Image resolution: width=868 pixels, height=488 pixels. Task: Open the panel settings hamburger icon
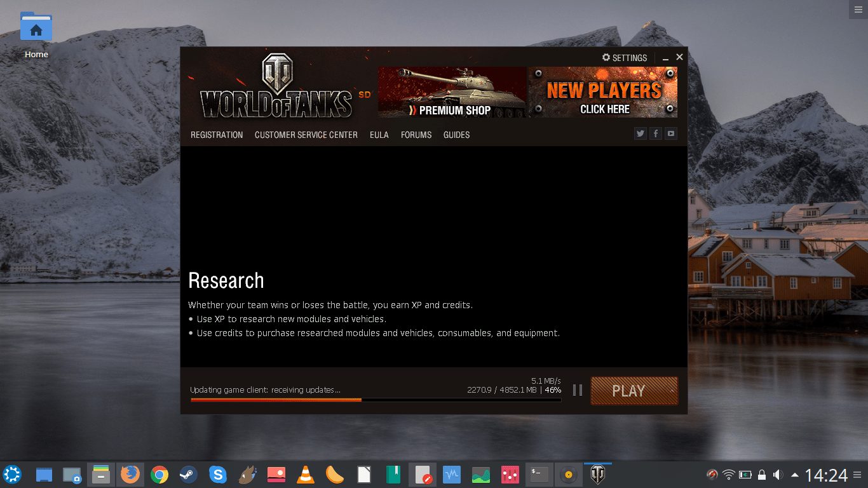tap(858, 475)
